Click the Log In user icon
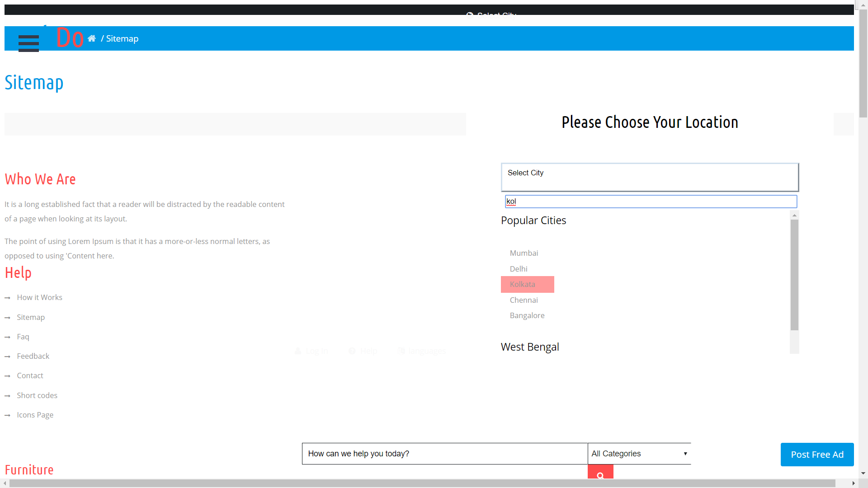This screenshot has width=868, height=488. pyautogui.click(x=298, y=351)
